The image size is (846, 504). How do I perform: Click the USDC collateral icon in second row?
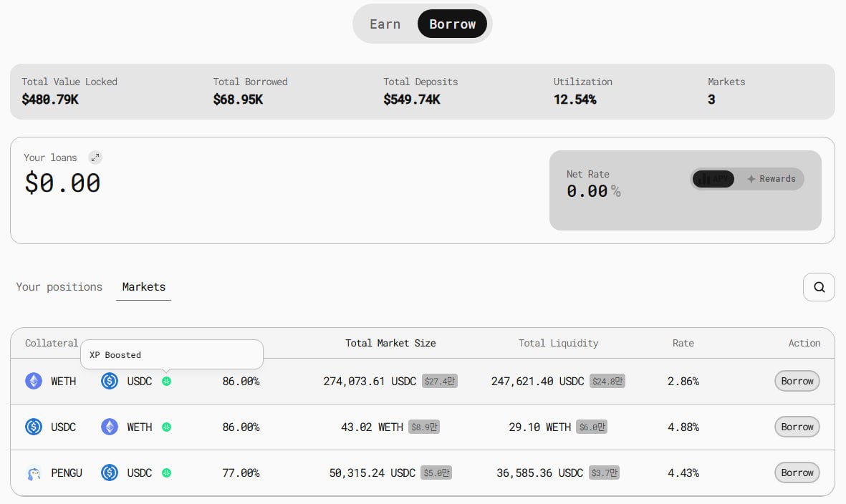click(34, 427)
